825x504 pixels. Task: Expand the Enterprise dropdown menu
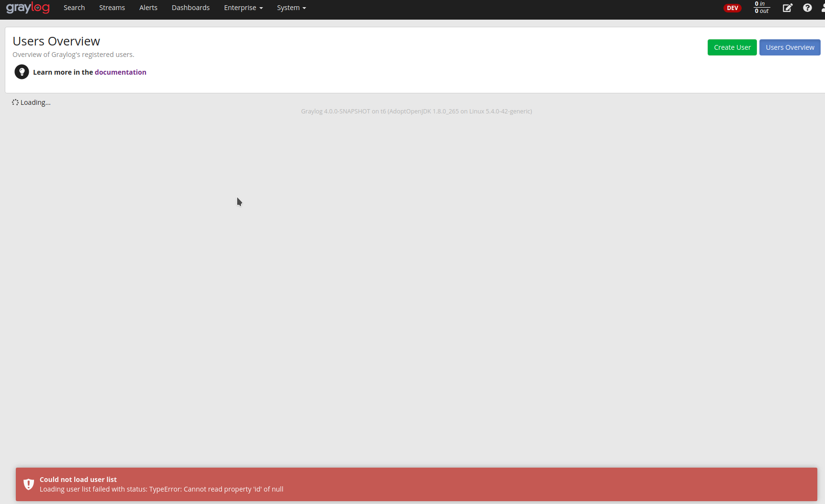click(x=243, y=8)
